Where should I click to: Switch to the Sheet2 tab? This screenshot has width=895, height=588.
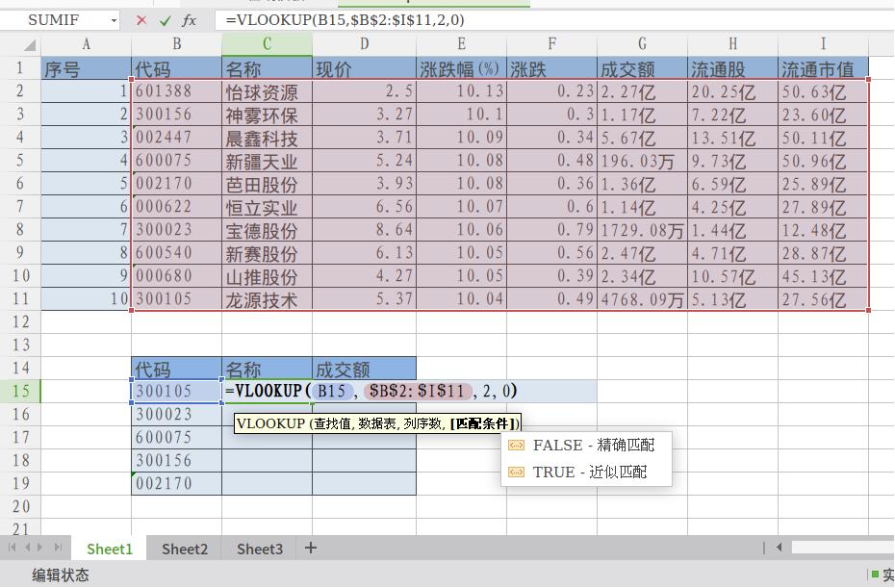coord(184,548)
